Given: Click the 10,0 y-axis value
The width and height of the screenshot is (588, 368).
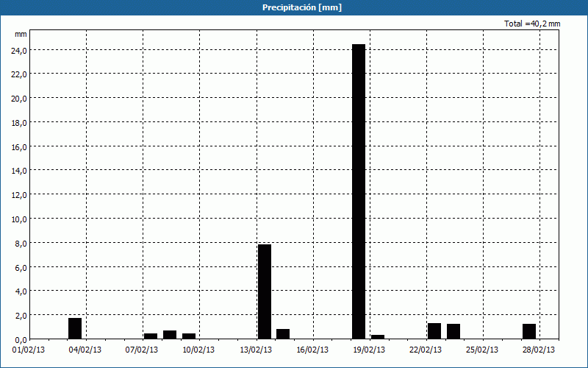Looking at the screenshot, I should point(19,219).
